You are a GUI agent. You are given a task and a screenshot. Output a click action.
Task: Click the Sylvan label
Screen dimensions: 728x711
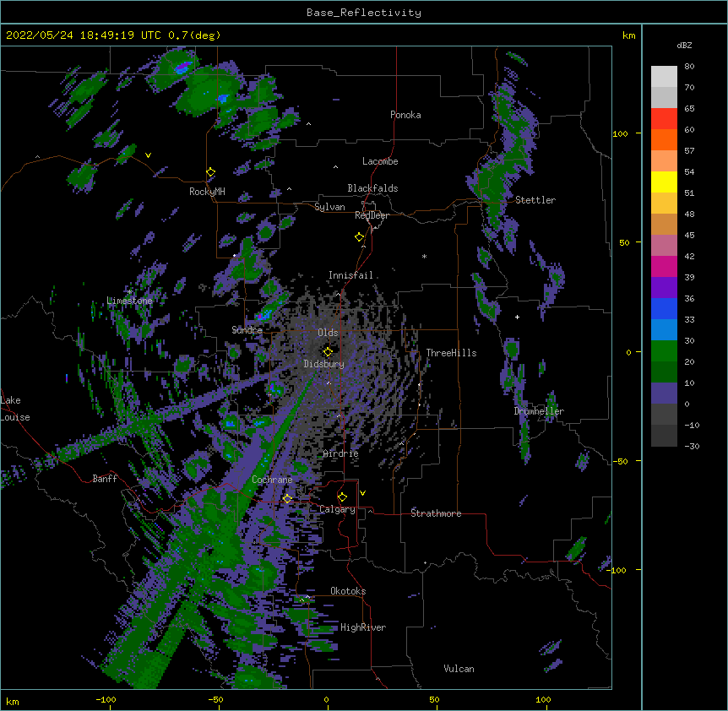point(329,207)
